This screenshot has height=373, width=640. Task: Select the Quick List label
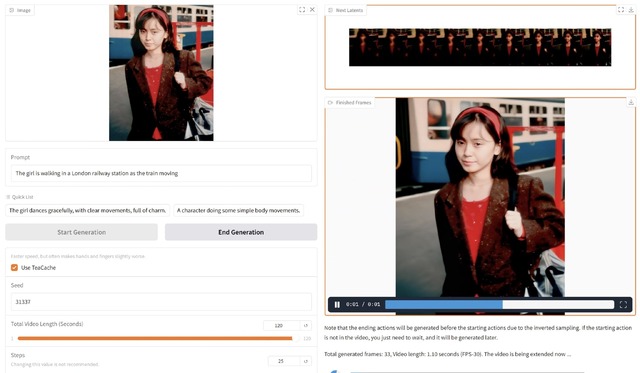20,197
